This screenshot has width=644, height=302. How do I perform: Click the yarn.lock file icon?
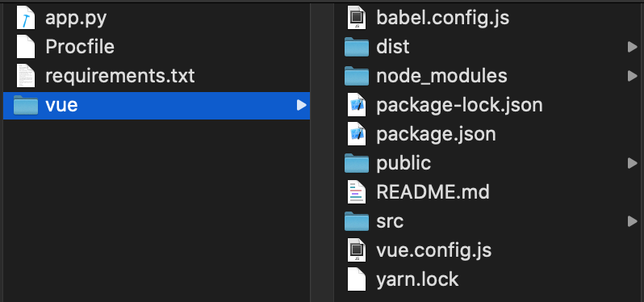point(357,279)
